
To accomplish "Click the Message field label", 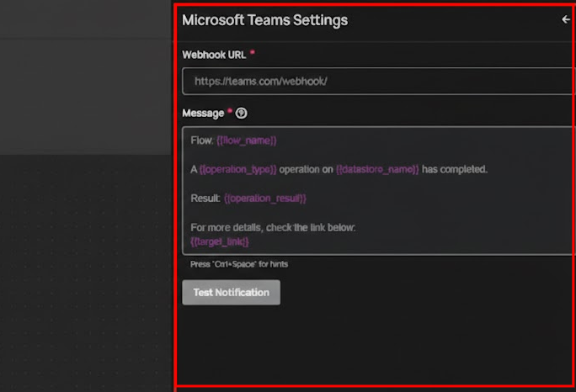I will point(203,113).
